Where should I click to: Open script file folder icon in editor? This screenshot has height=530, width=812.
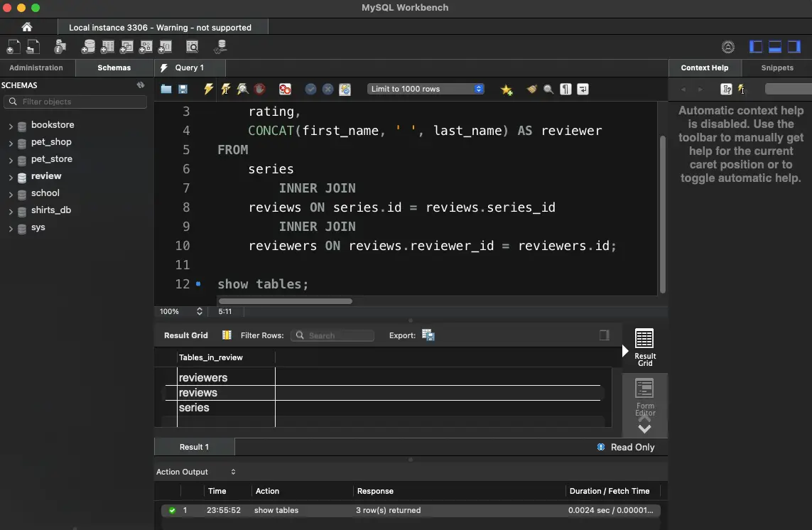pos(166,89)
